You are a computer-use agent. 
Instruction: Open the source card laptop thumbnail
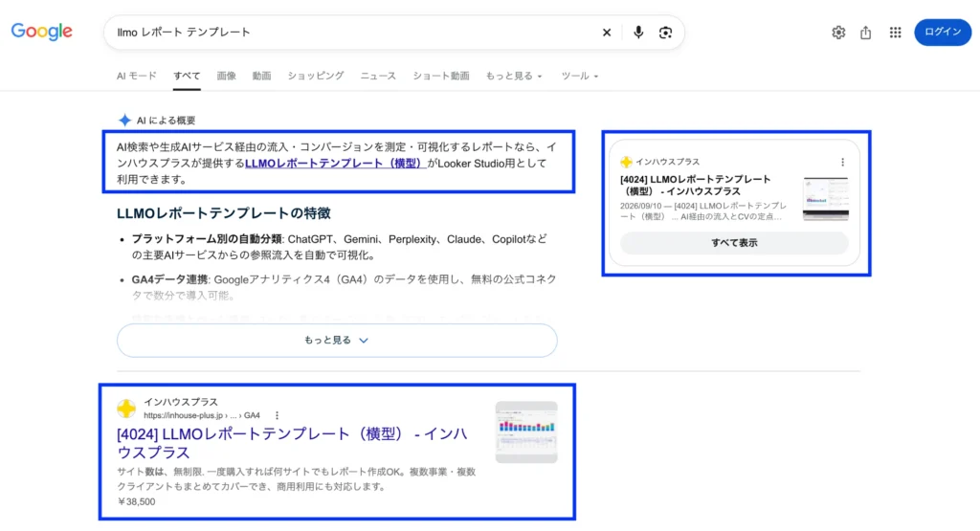(826, 199)
